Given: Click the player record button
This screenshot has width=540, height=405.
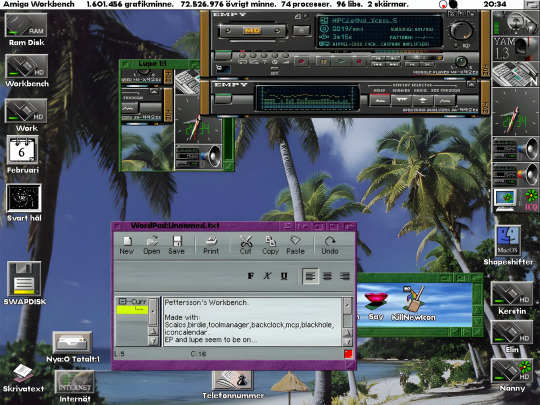Looking at the screenshot, I should [302, 62].
